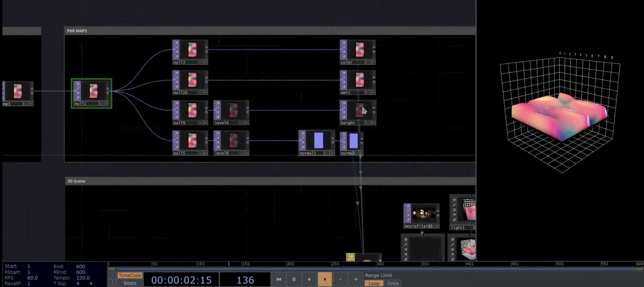The image size is (644, 287).
Task: Enable Once playback mode under Range Limit
Action: point(393,283)
